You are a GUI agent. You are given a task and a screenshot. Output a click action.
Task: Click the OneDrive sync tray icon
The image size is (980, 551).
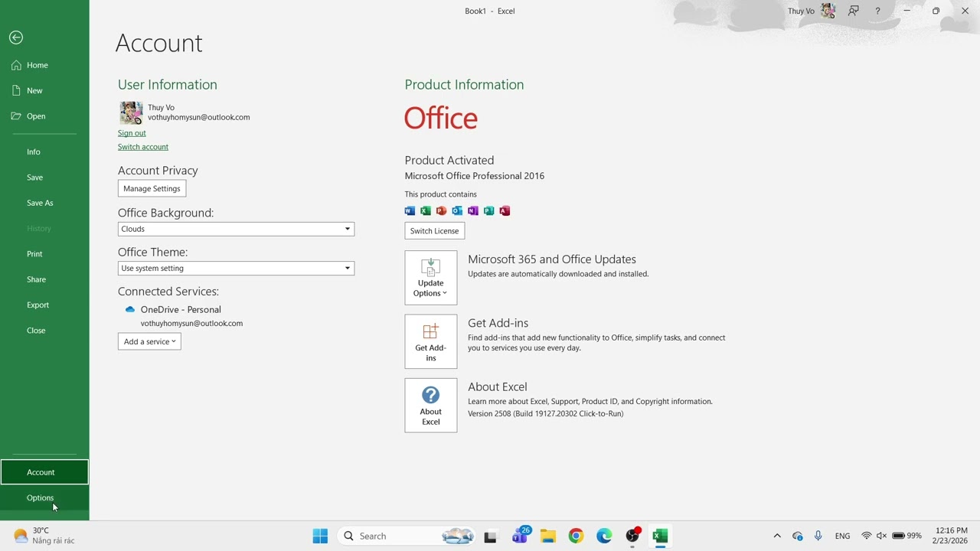tap(798, 536)
